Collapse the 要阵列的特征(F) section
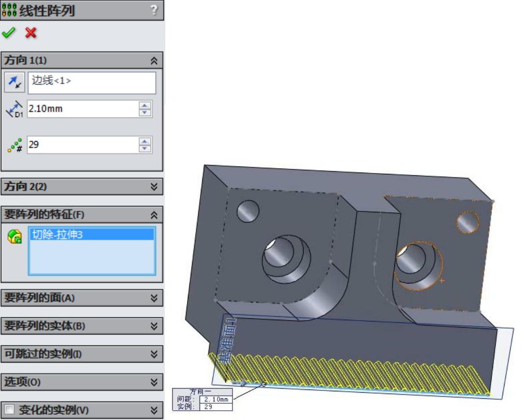The width and height of the screenshot is (524, 420). (154, 215)
